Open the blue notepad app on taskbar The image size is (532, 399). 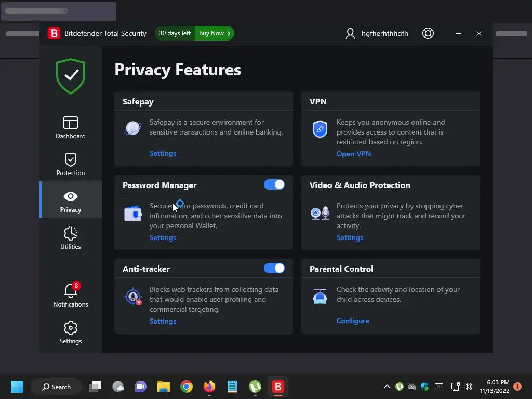[x=232, y=387]
